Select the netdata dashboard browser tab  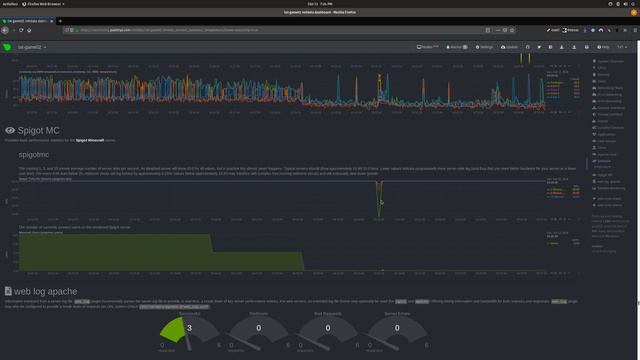click(27, 21)
